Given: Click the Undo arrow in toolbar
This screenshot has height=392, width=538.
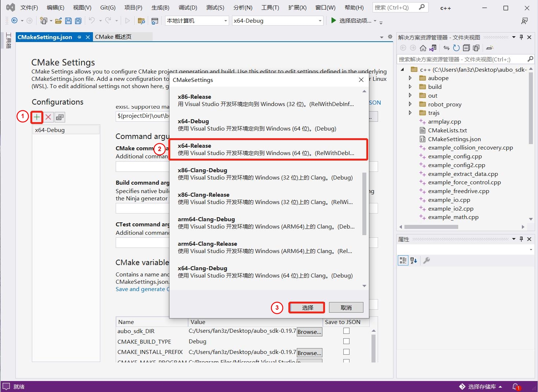Looking at the screenshot, I should coord(91,20).
